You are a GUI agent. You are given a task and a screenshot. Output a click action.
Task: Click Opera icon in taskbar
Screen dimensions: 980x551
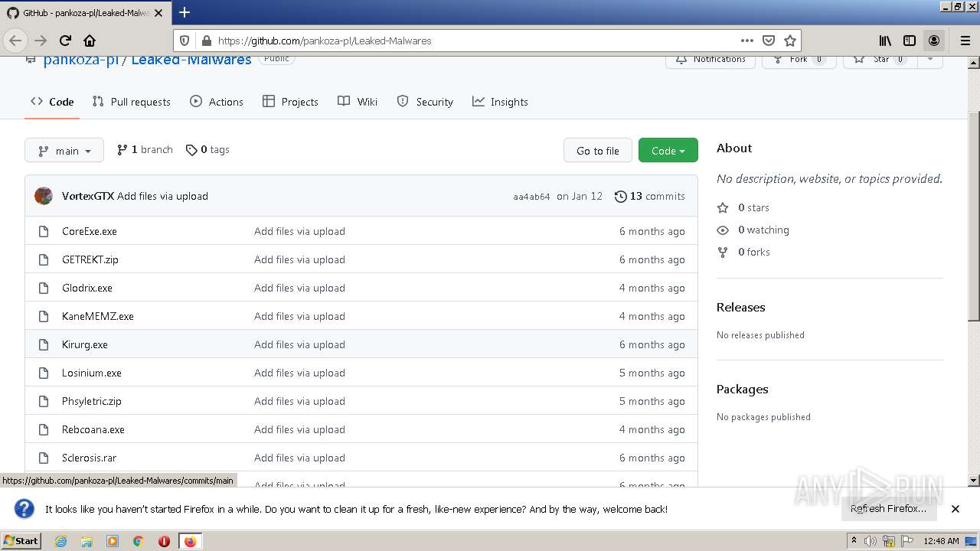pos(164,541)
